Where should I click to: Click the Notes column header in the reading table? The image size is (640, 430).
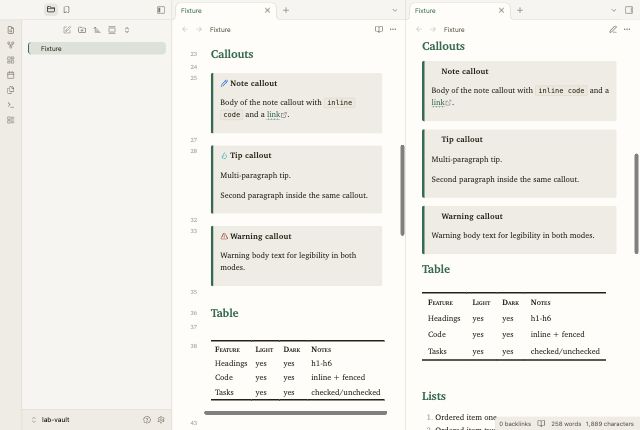click(x=540, y=302)
